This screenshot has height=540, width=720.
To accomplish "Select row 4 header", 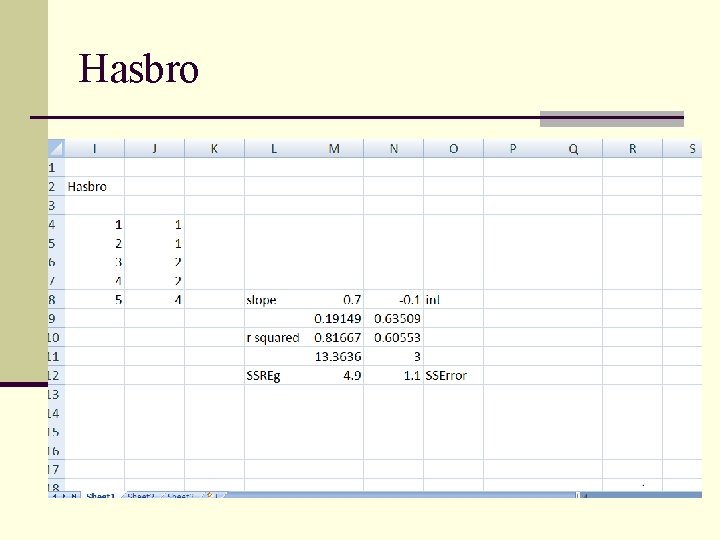I will 56,224.
